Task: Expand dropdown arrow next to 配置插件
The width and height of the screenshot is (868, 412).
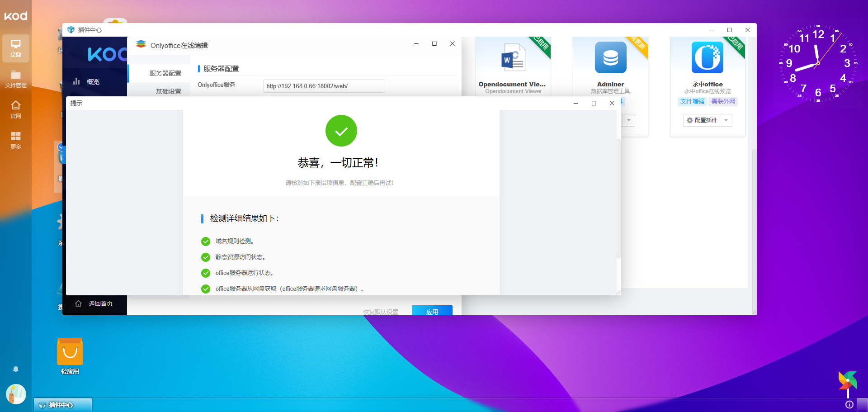Action: (726, 120)
